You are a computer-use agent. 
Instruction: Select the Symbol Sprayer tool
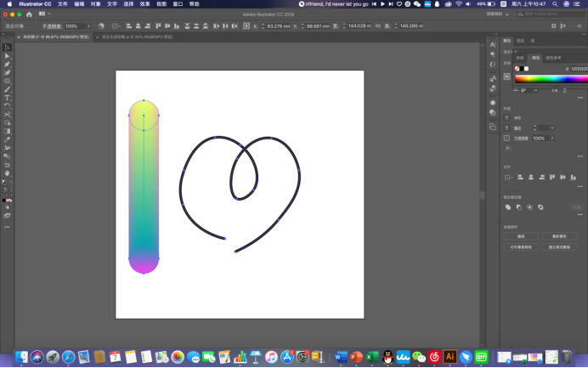click(x=7, y=148)
